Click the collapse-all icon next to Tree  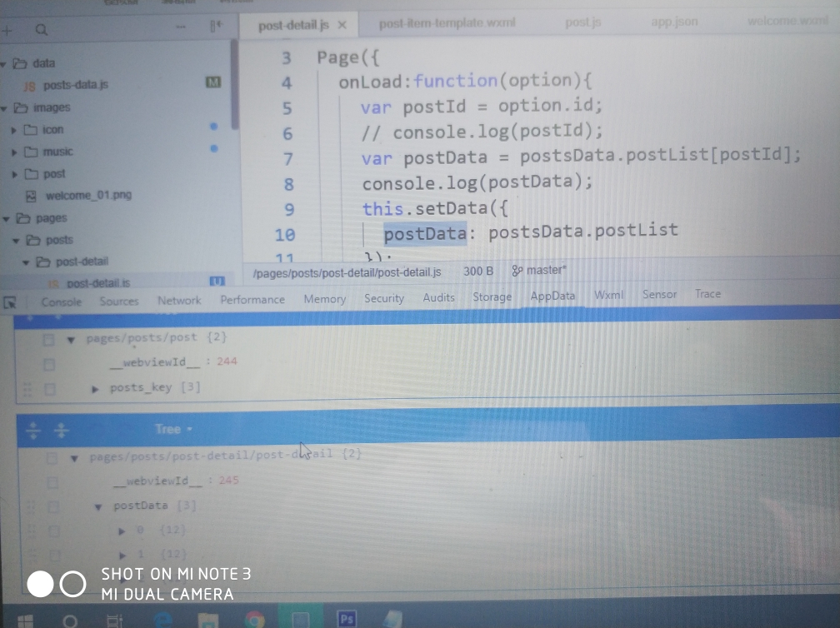pos(62,430)
